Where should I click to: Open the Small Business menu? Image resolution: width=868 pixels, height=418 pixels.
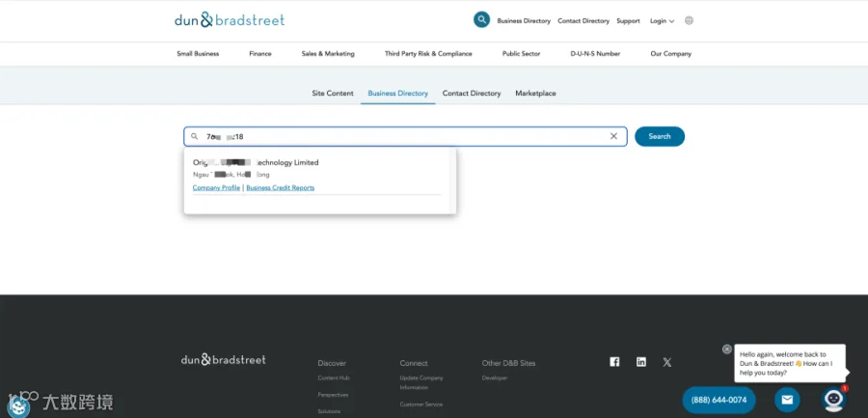(x=198, y=54)
